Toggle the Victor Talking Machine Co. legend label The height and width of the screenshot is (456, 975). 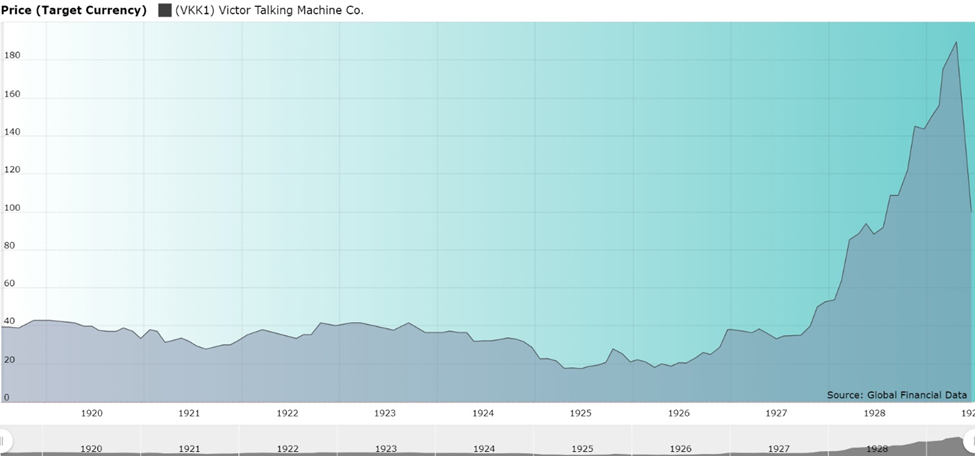[269, 10]
